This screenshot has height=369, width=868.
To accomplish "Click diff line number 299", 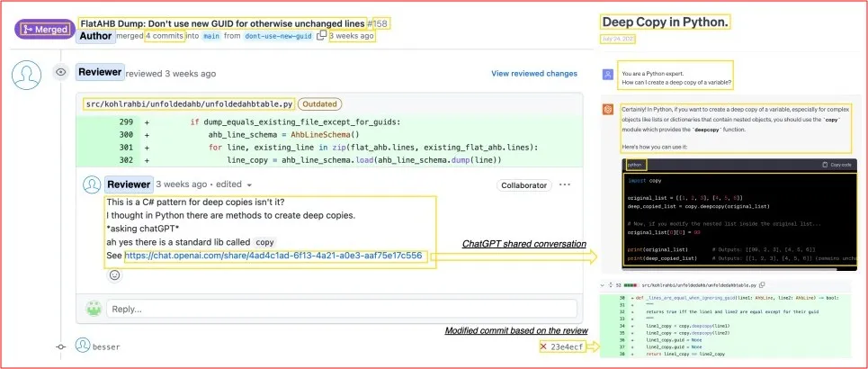I will 126,121.
